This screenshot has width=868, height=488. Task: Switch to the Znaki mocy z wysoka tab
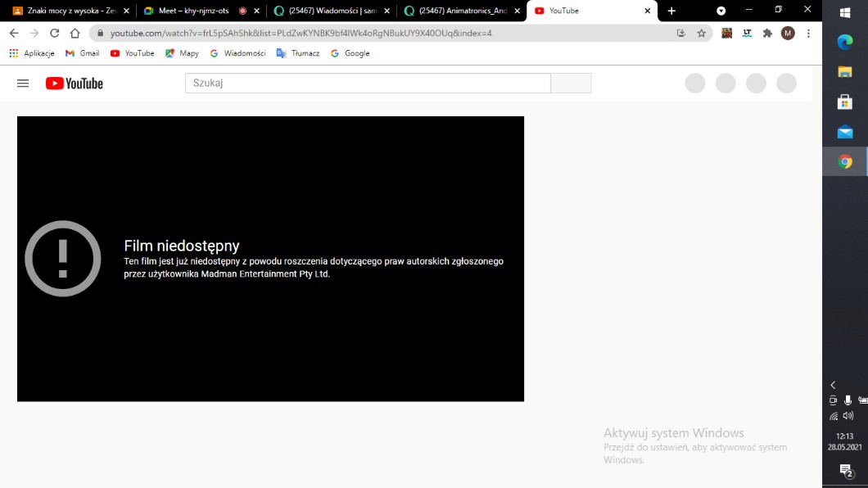pos(66,11)
